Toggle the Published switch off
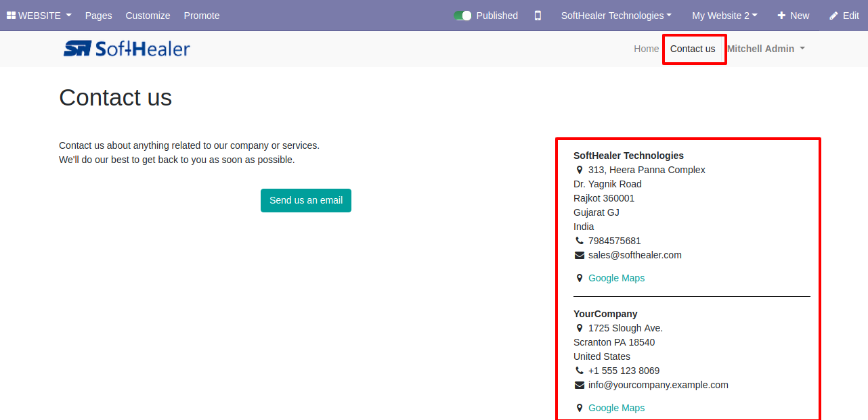 (462, 16)
